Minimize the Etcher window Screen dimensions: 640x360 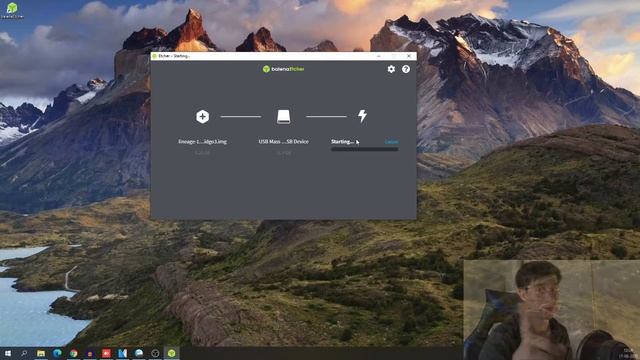[379, 56]
